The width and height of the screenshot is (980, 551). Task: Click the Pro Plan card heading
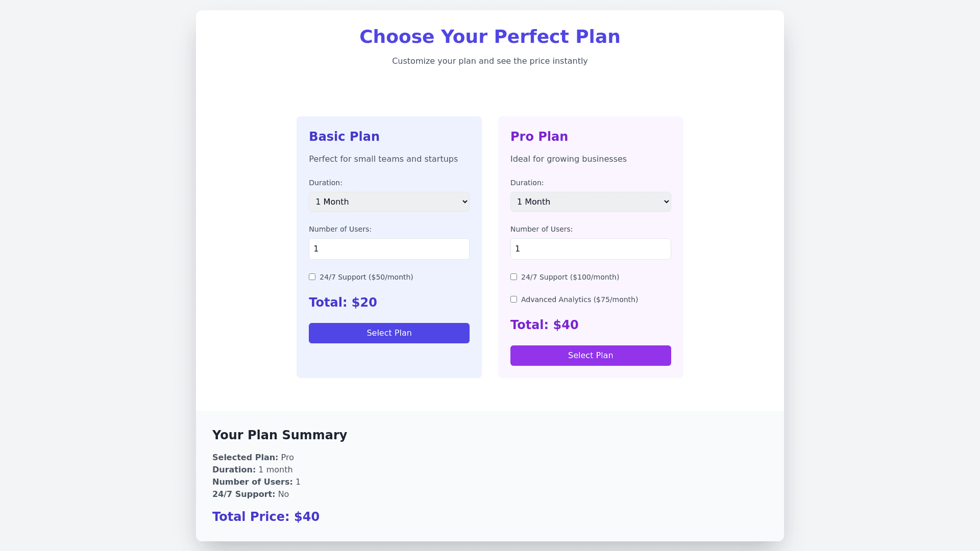(x=539, y=137)
